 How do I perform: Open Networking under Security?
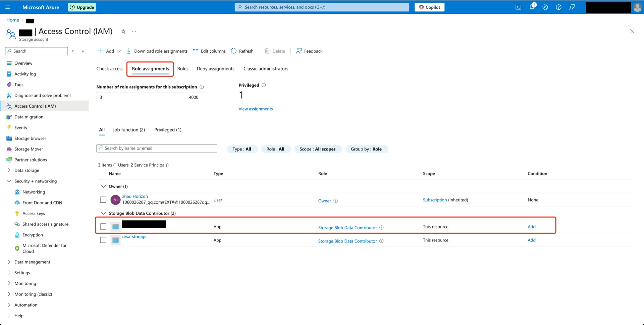point(34,192)
